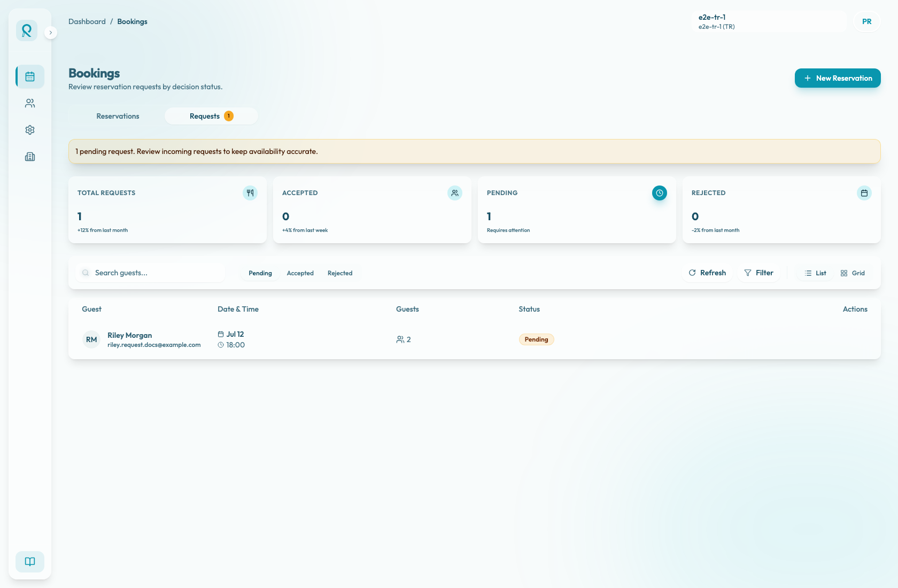This screenshot has width=898, height=588.
Task: Open the e2e-tr-1 venue selector
Action: [769, 21]
